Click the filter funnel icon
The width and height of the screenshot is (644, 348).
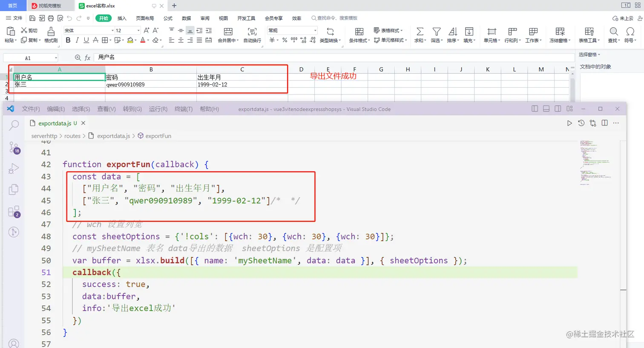(x=437, y=32)
